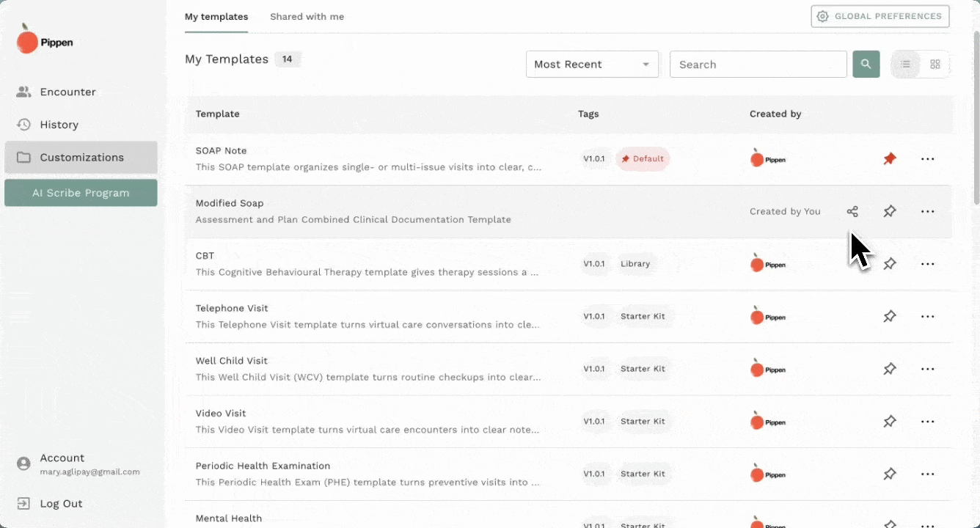Click the AI Scribe Program button
This screenshot has height=528, width=980.
pyautogui.click(x=81, y=193)
